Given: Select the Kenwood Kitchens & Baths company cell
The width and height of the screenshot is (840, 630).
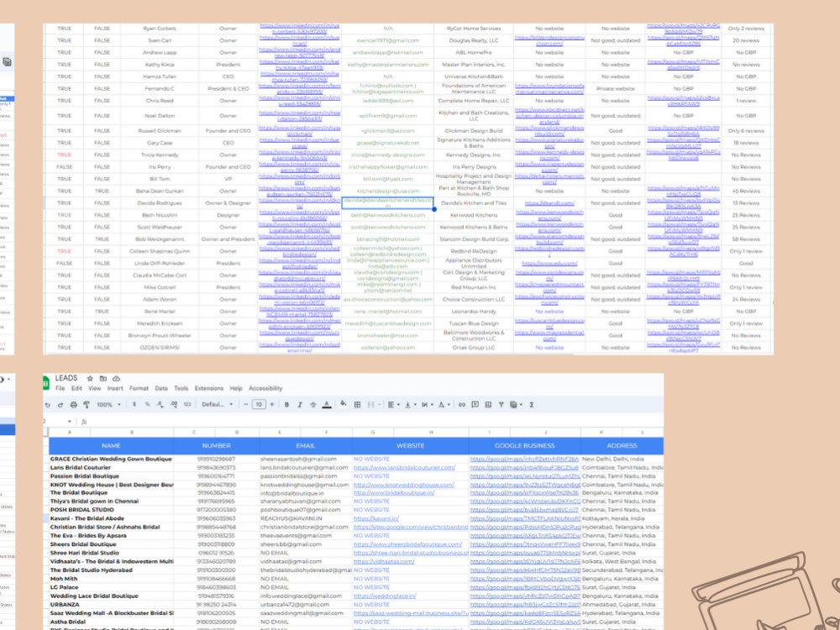Looking at the screenshot, I should click(x=474, y=227).
